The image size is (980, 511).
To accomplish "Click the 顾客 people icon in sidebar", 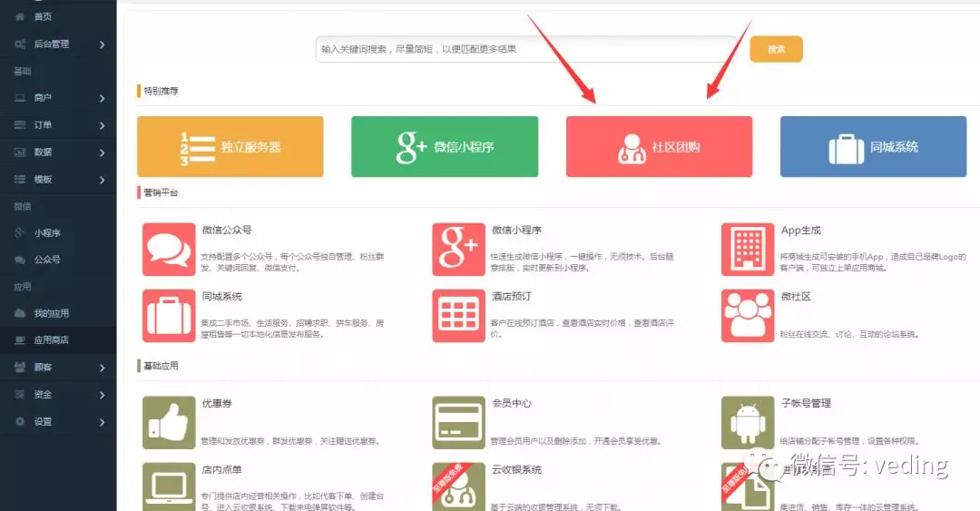I will coord(20,368).
